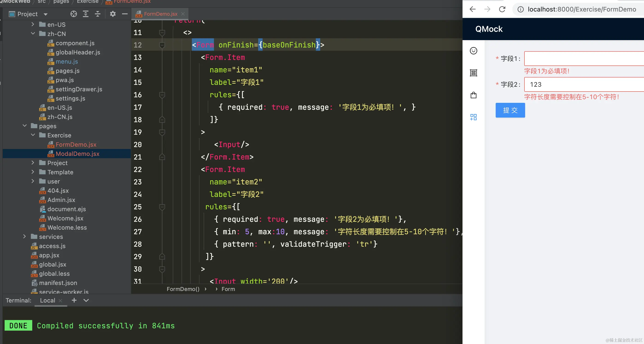This screenshot has width=644, height=344.
Task: Collapse the zh-CN folder
Action: click(x=33, y=33)
